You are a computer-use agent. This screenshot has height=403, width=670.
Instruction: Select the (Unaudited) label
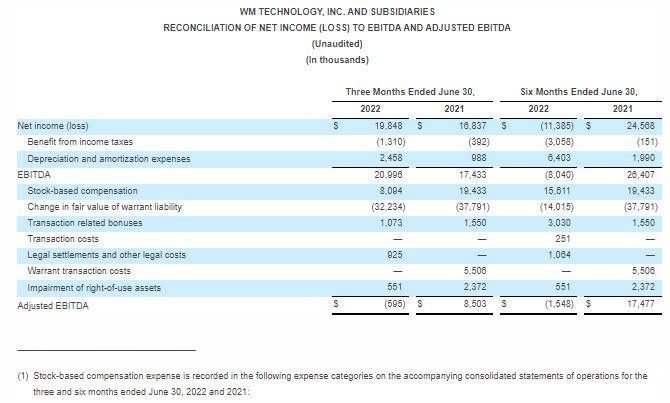(x=337, y=44)
